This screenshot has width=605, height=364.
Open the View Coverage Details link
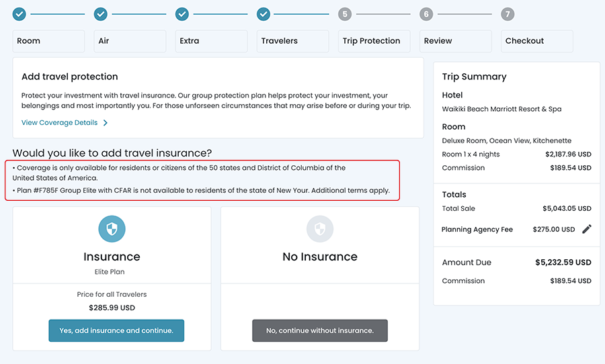59,123
